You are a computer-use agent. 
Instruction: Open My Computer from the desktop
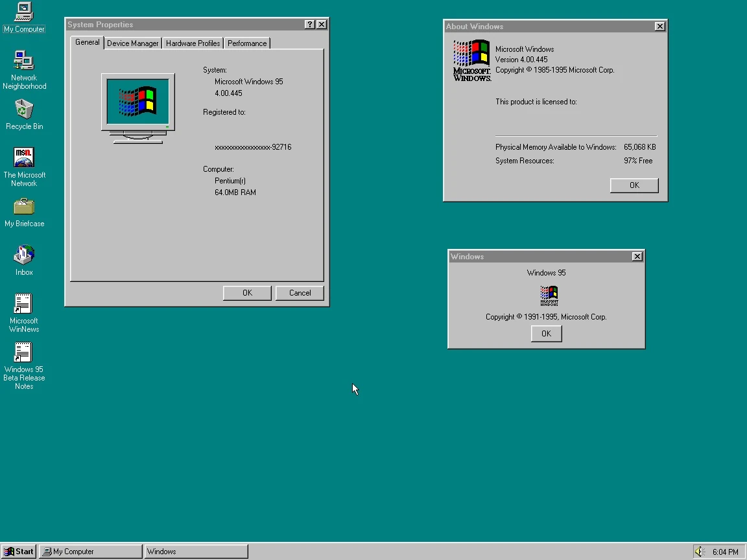[24, 14]
